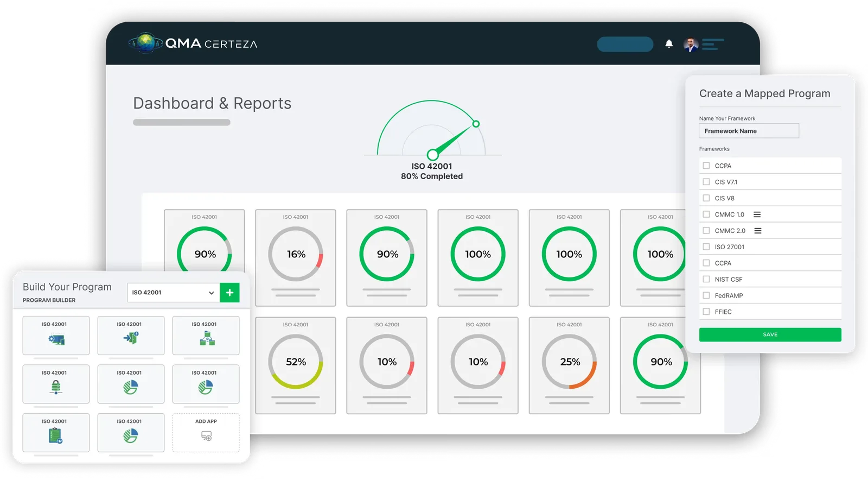Viewport: 868px width, 487px height.
Task: Expand the ISO 42001 program dropdown
Action: point(174,293)
